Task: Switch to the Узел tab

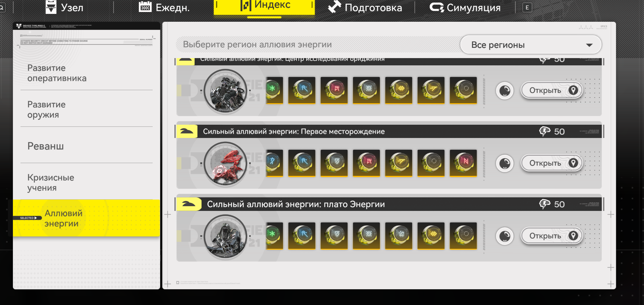Action: coord(64,7)
